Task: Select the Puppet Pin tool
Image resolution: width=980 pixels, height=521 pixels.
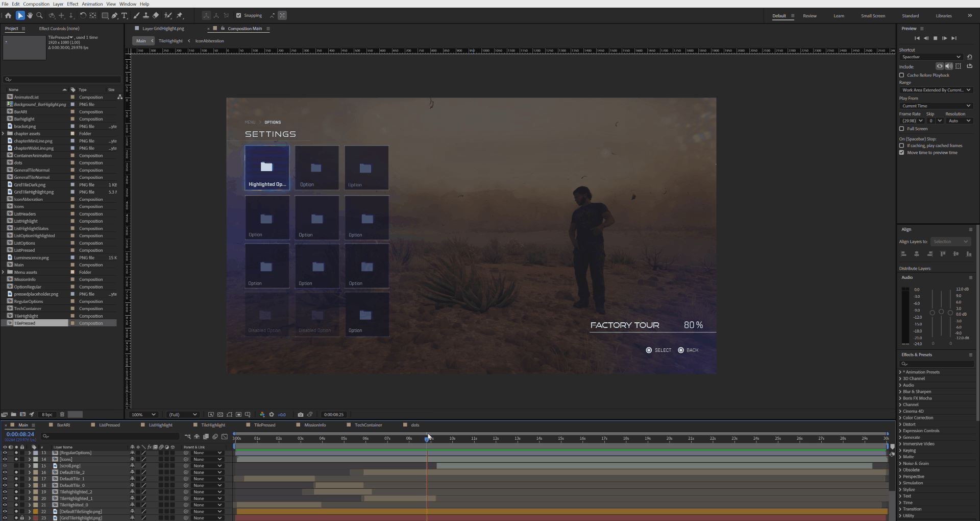Action: (x=180, y=15)
